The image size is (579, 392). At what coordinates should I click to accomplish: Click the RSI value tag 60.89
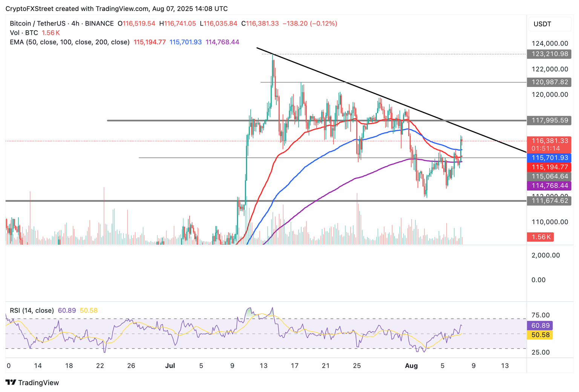click(540, 325)
